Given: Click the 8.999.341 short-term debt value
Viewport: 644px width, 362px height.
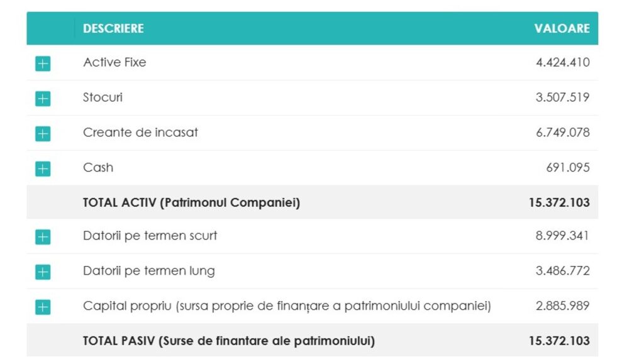Looking at the screenshot, I should click(562, 236).
